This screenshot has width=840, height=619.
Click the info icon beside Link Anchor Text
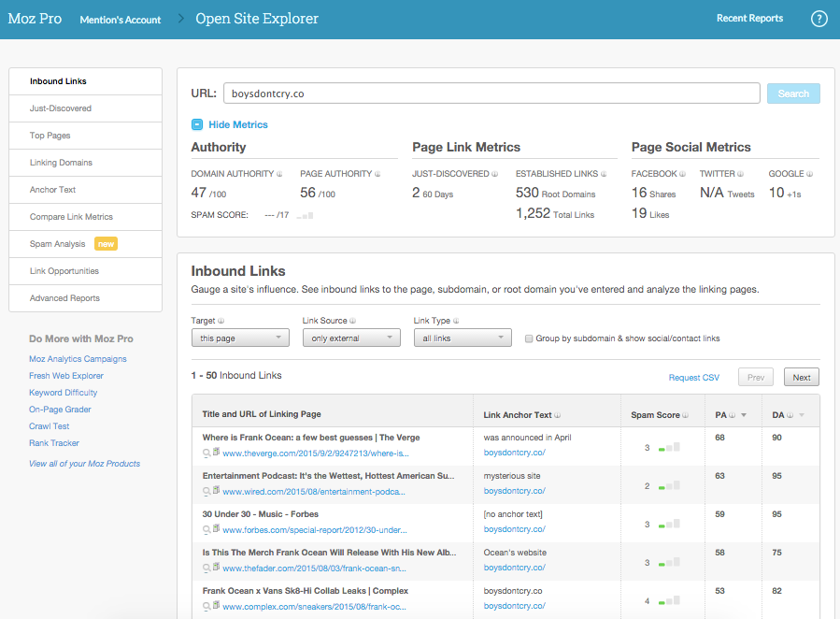click(x=557, y=415)
